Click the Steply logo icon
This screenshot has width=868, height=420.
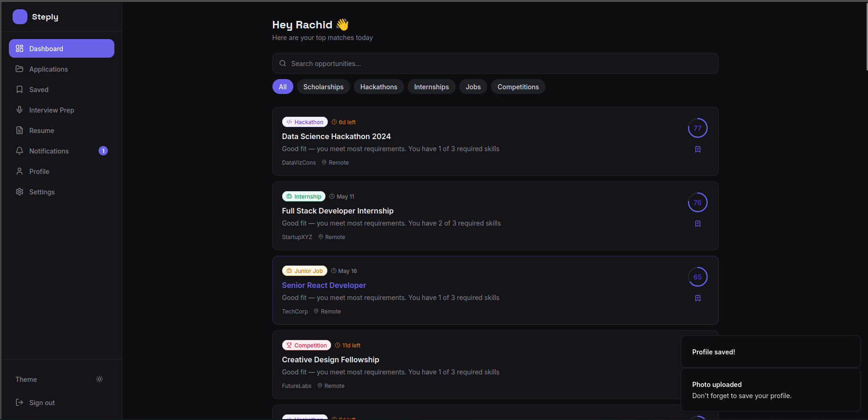[x=20, y=17]
